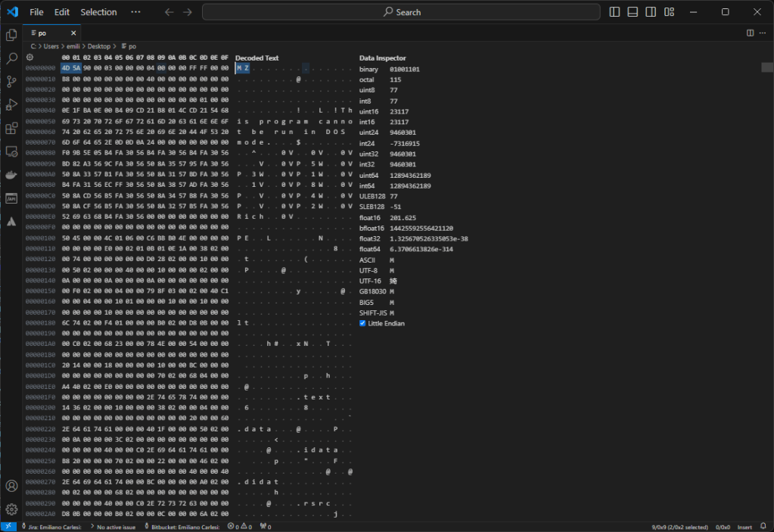The height and width of the screenshot is (532, 774).
Task: Split the editor to the right
Action: click(750, 33)
